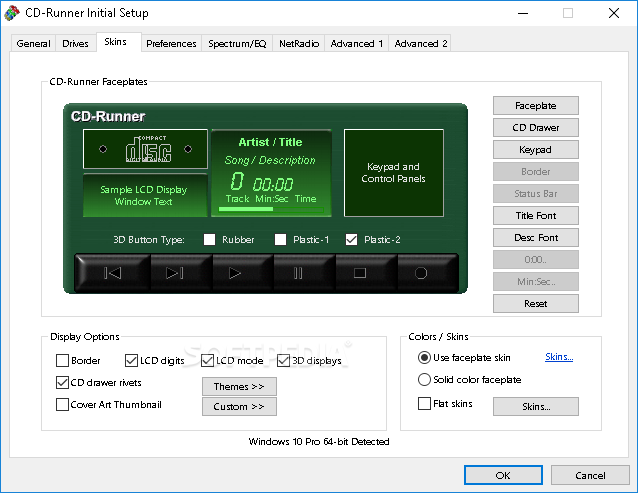Click the Song / Description display text

[270, 160]
